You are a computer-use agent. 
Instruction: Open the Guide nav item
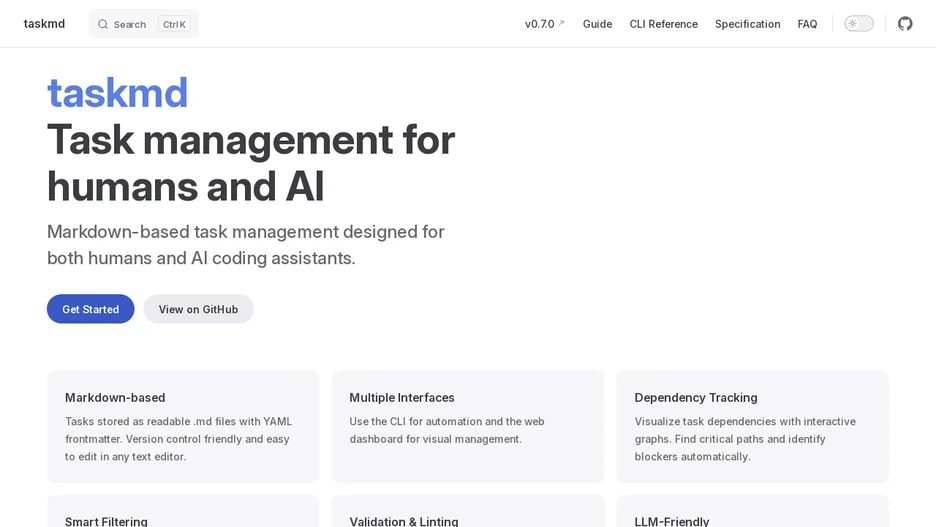point(598,24)
